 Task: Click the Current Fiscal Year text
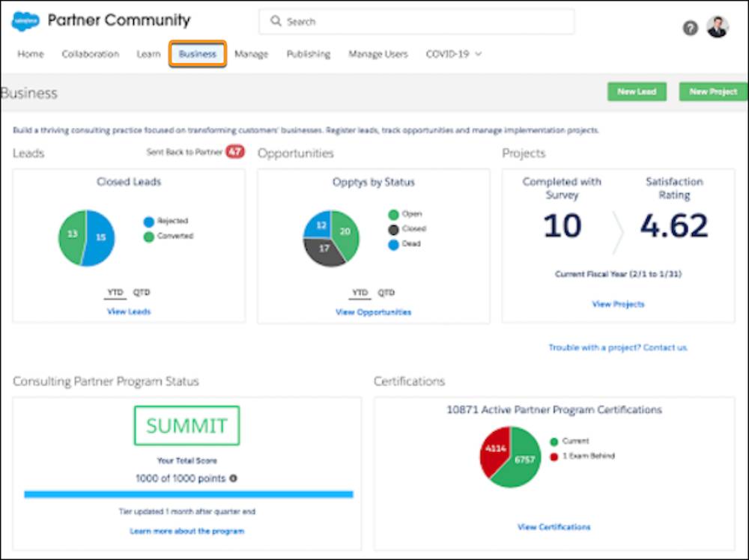tap(618, 274)
